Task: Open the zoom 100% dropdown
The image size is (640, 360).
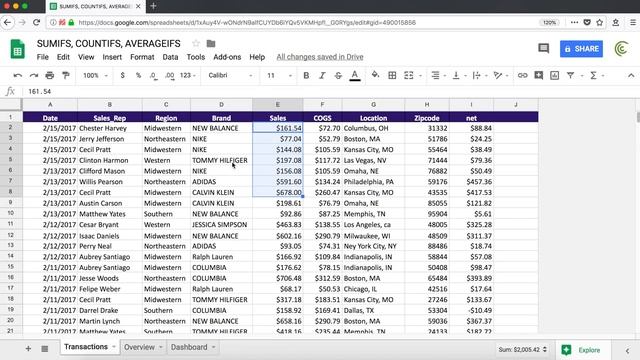Action: (95, 76)
